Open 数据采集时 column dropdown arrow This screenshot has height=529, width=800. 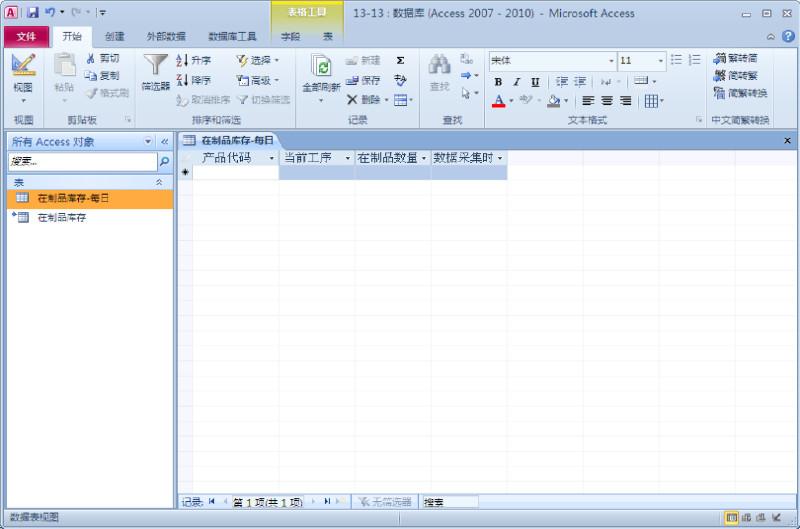(x=500, y=158)
